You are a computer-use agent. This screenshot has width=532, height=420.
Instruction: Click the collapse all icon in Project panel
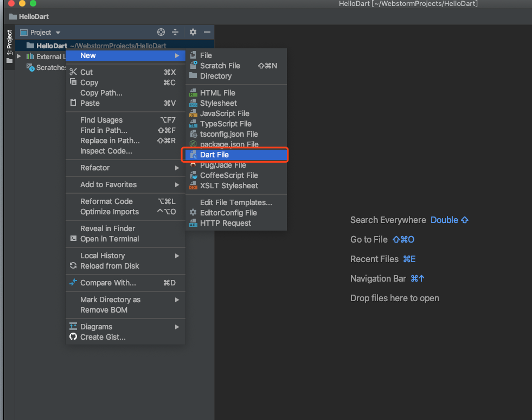[x=175, y=32]
